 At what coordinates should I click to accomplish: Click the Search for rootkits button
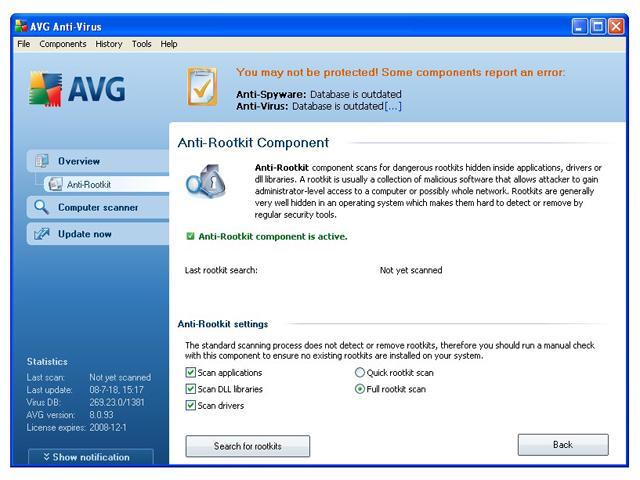point(248,446)
